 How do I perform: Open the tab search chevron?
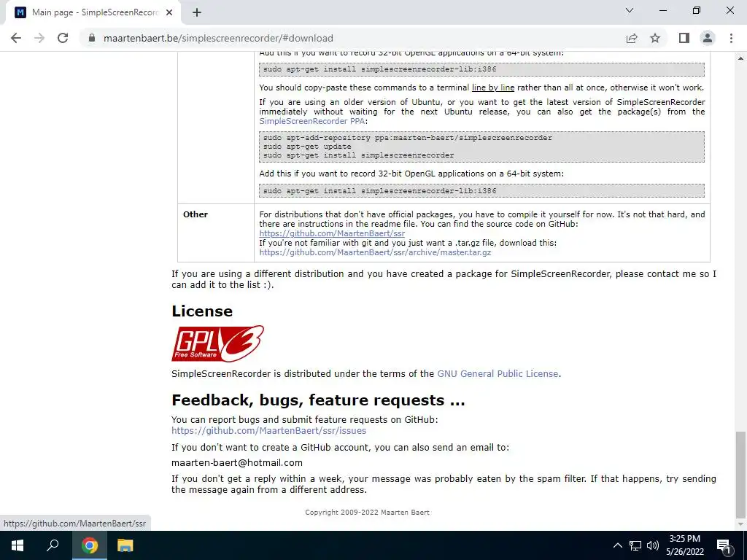pyautogui.click(x=630, y=10)
